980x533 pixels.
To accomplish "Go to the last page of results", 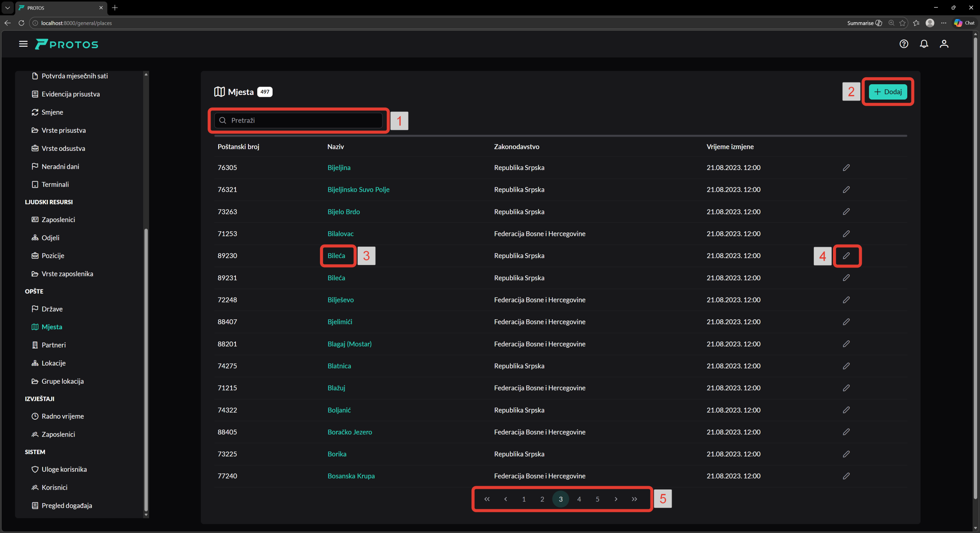I will click(x=634, y=499).
